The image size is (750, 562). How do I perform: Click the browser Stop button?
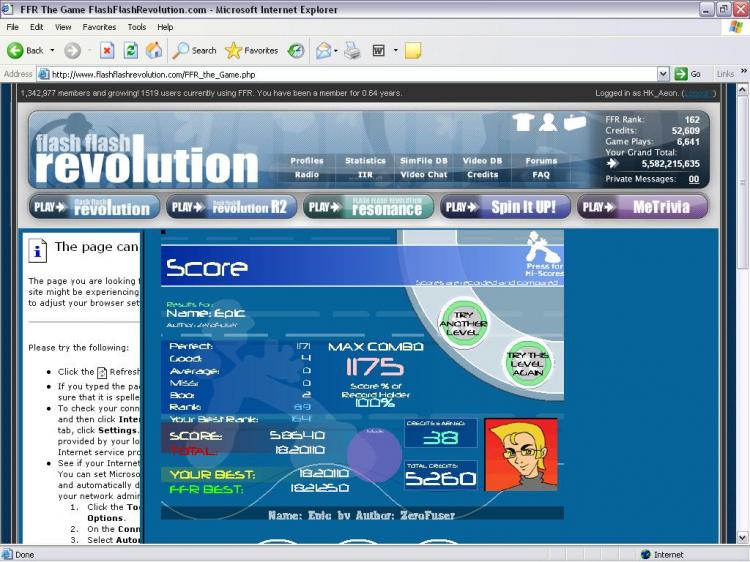point(107,50)
